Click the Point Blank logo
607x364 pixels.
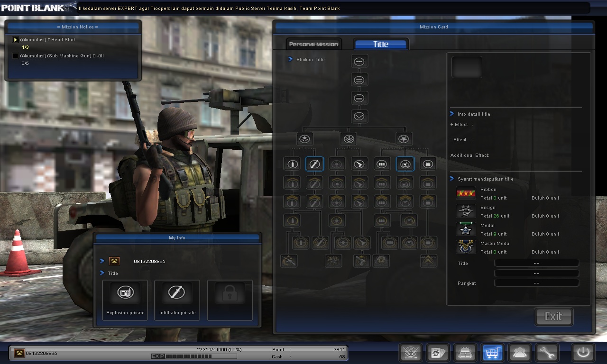tap(38, 7)
